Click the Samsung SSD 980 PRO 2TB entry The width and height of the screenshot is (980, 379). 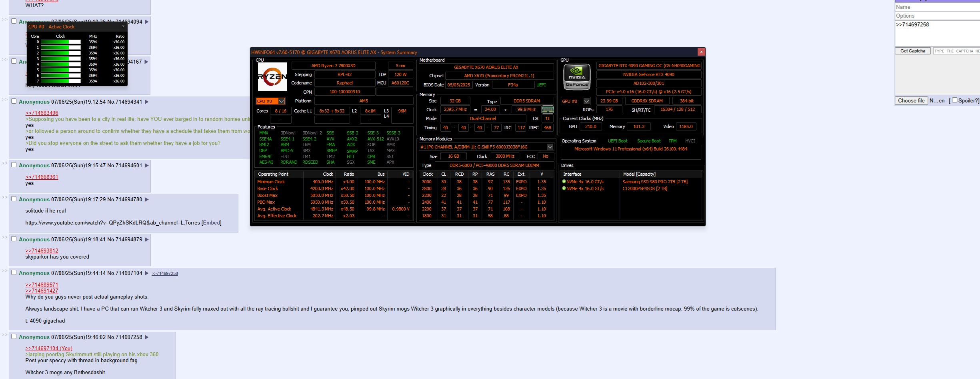tap(655, 182)
